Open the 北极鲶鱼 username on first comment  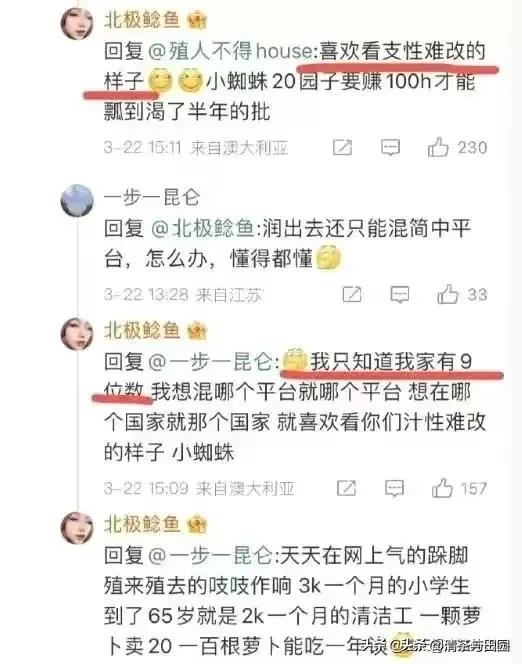click(x=142, y=19)
